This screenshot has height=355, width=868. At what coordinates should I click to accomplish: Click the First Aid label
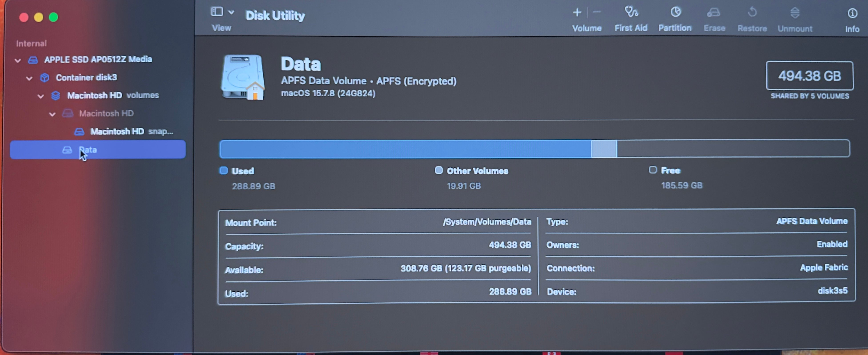pos(631,28)
